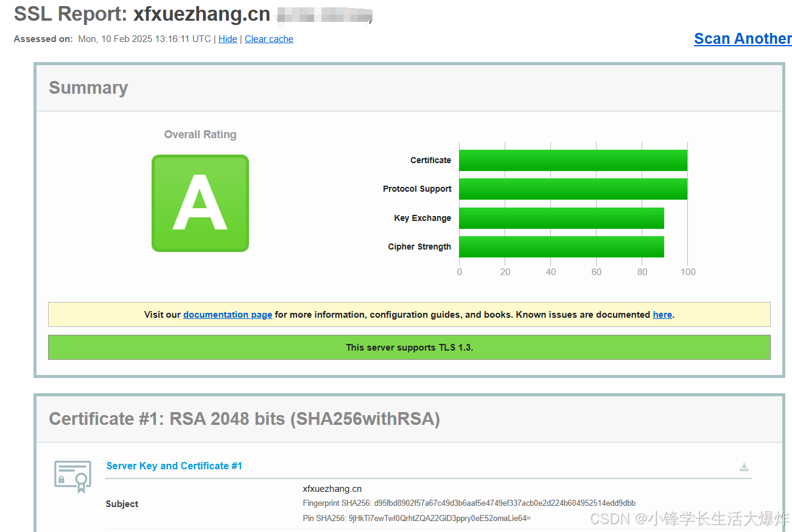Click the Protocol Support score bar
This screenshot has width=792, height=532.
coord(573,189)
